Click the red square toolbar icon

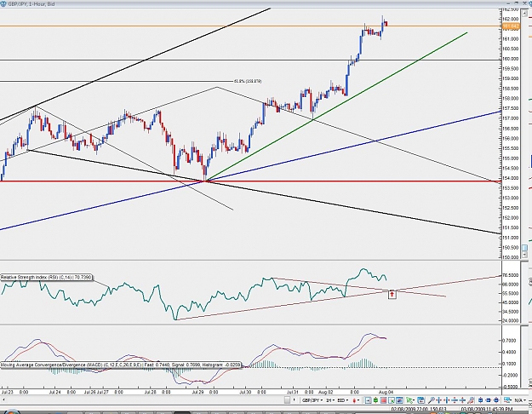(x=383, y=400)
